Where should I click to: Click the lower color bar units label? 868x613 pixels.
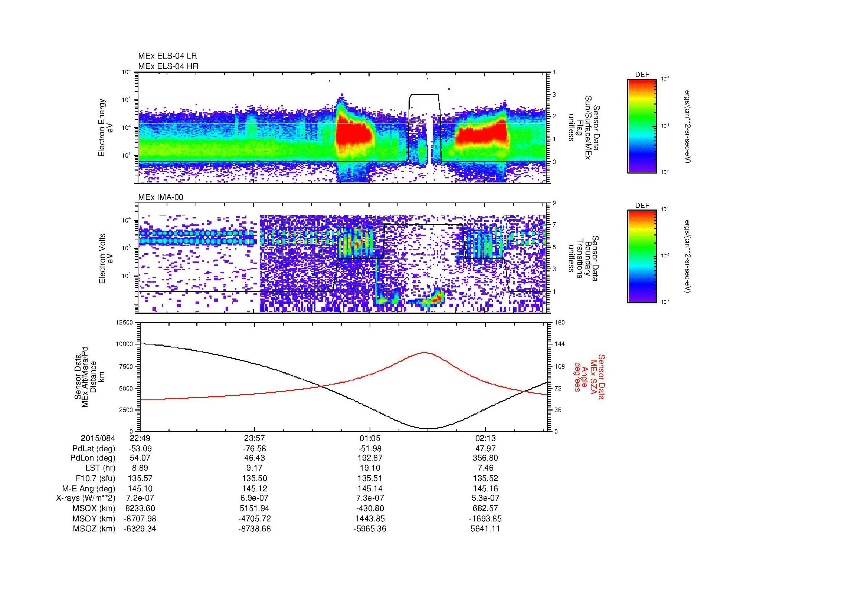tap(688, 257)
